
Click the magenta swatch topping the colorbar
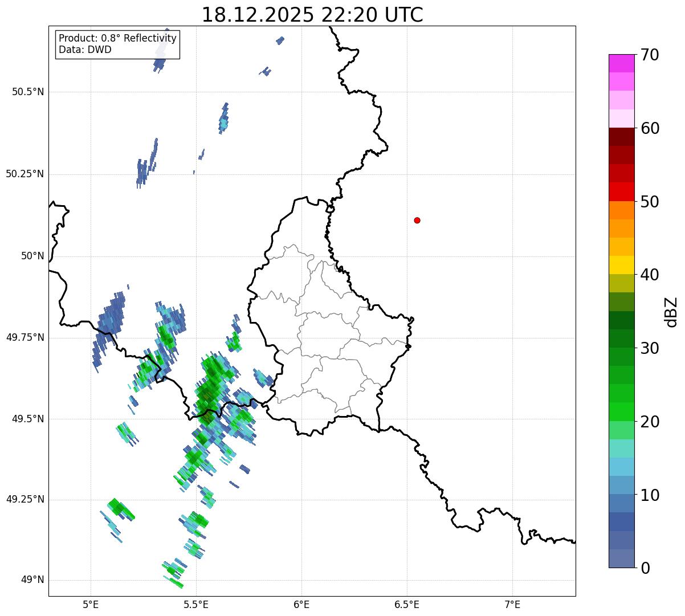(x=621, y=63)
